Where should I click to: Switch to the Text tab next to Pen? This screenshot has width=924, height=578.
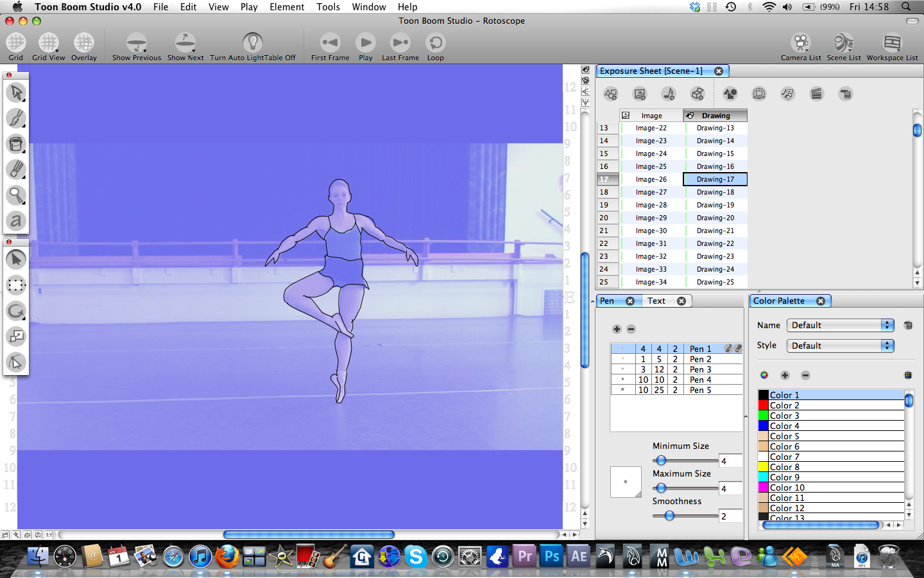coord(656,300)
